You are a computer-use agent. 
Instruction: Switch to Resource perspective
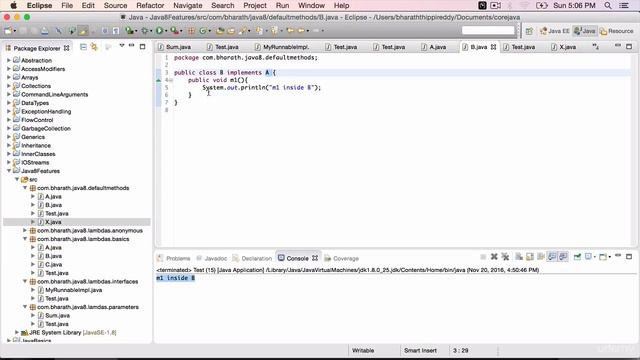point(617,31)
